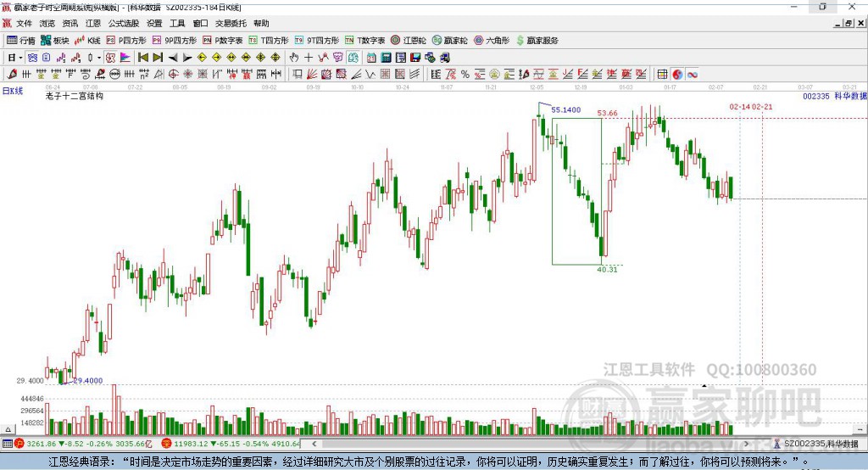Jump to last K-line with green skip-forward arrow

pos(158,58)
